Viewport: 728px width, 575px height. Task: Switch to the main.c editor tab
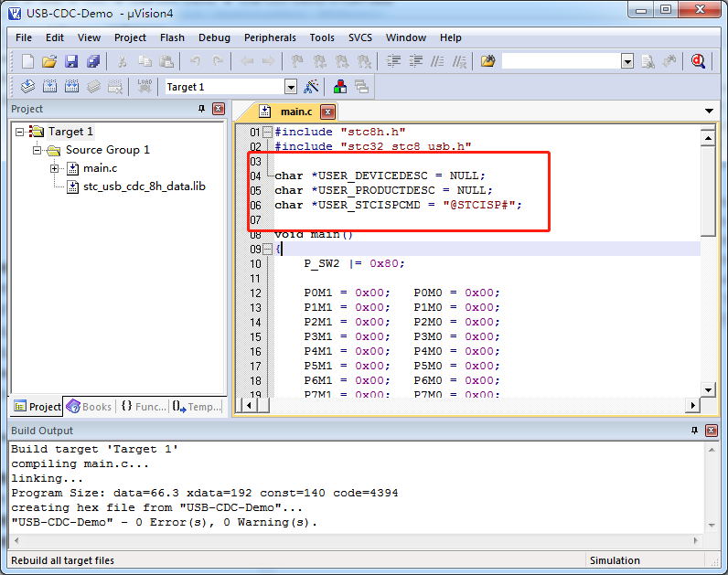(295, 112)
